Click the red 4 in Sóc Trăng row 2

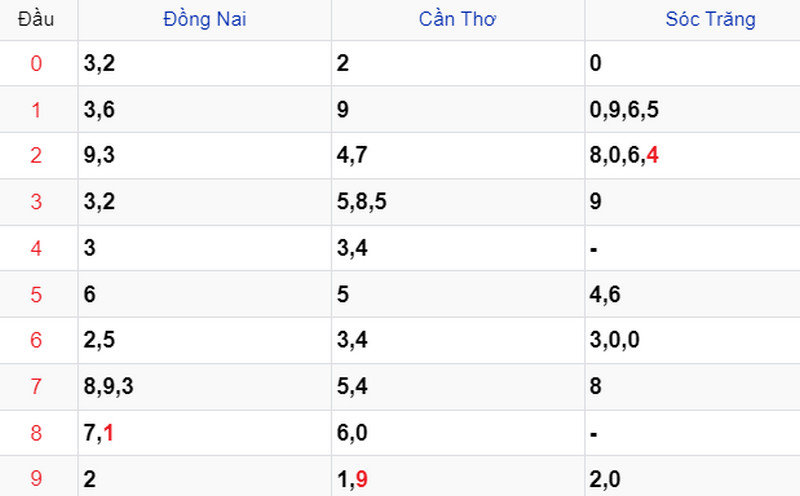click(x=653, y=155)
